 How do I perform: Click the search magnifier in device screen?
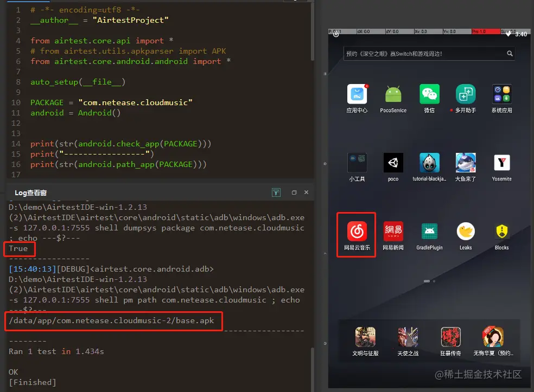click(x=510, y=54)
